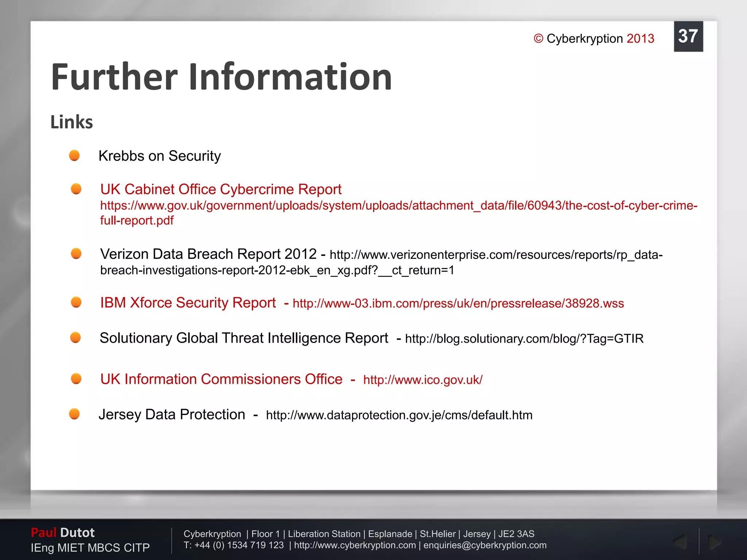The width and height of the screenshot is (747, 560).
Task: Click the next slide arrow icon
Action: 714,542
